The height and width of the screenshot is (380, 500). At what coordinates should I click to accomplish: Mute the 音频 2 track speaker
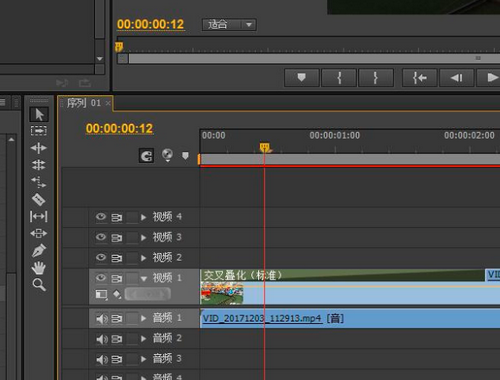coord(102,339)
